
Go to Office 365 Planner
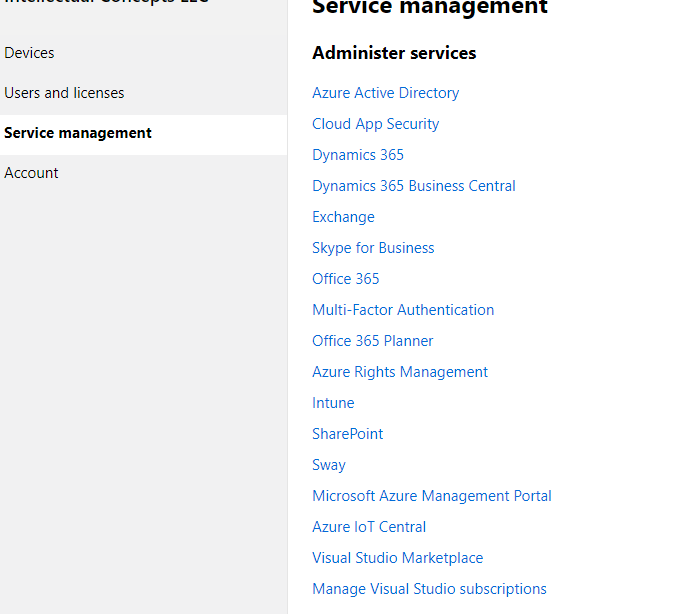point(372,341)
